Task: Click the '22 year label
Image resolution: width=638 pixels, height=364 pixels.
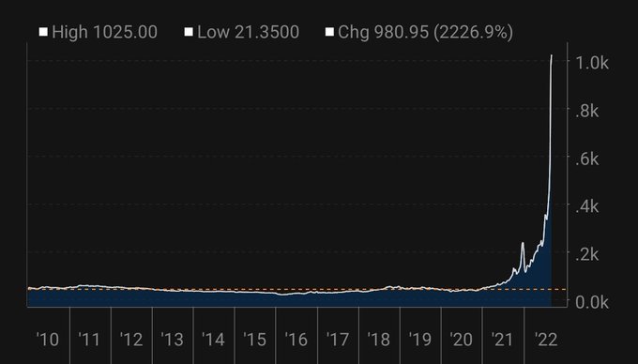Action: tap(545, 340)
